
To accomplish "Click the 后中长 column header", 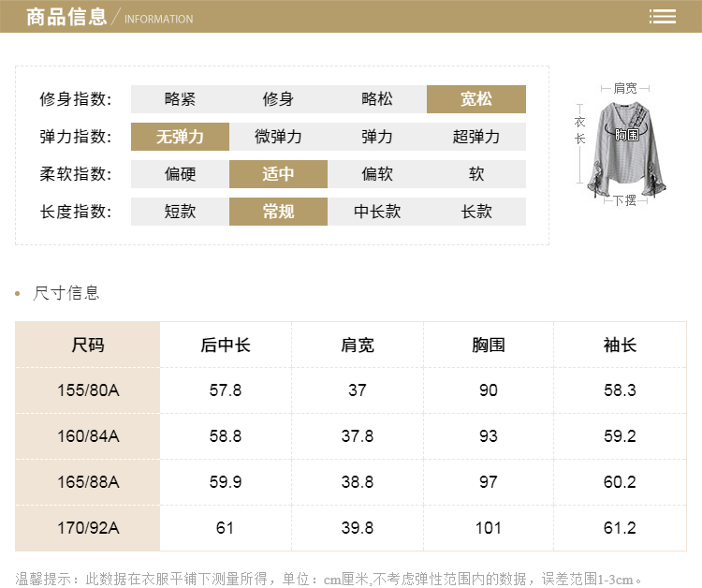I will pyautogui.click(x=226, y=345).
